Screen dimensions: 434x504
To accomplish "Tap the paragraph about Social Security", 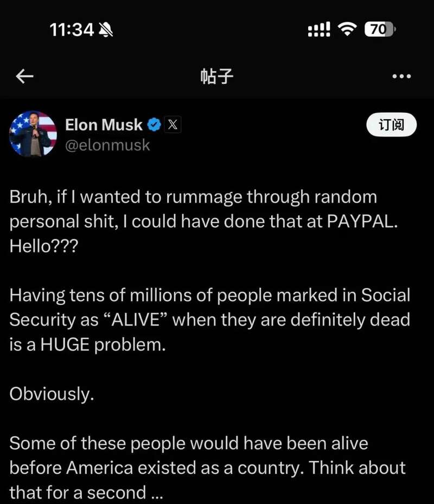I will (209, 320).
